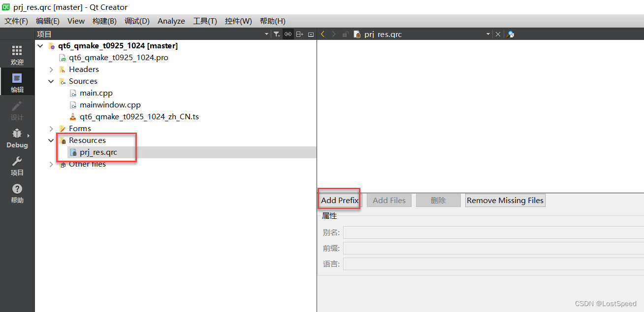Select the Resources folder label
This screenshot has height=312, width=644.
(87, 140)
